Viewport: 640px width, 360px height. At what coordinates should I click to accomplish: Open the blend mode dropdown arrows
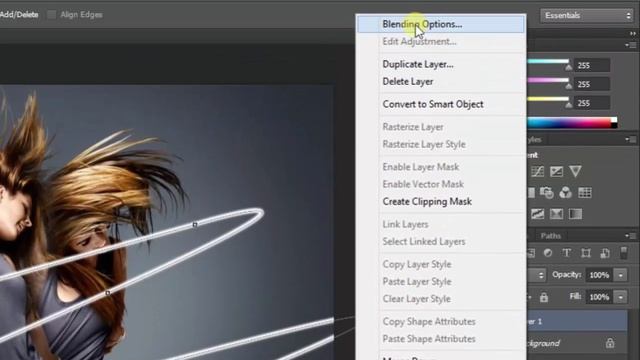coord(541,275)
